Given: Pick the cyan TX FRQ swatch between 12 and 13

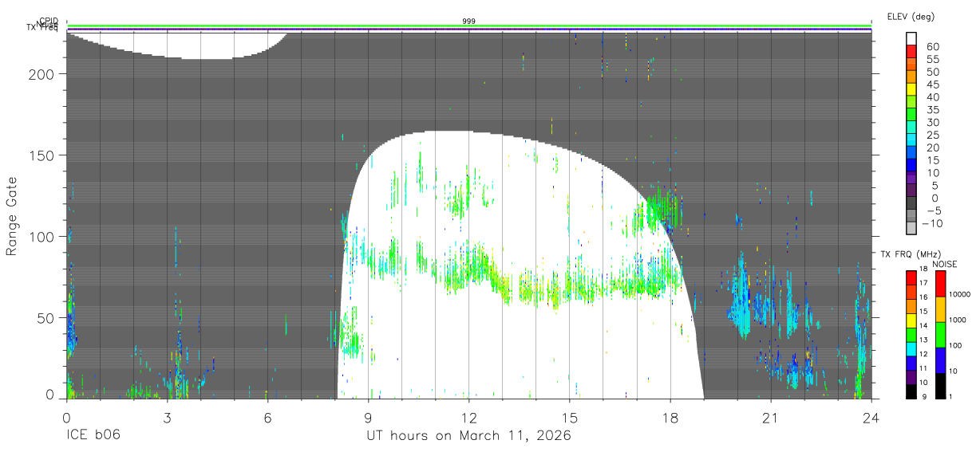Looking at the screenshot, I should [911, 349].
